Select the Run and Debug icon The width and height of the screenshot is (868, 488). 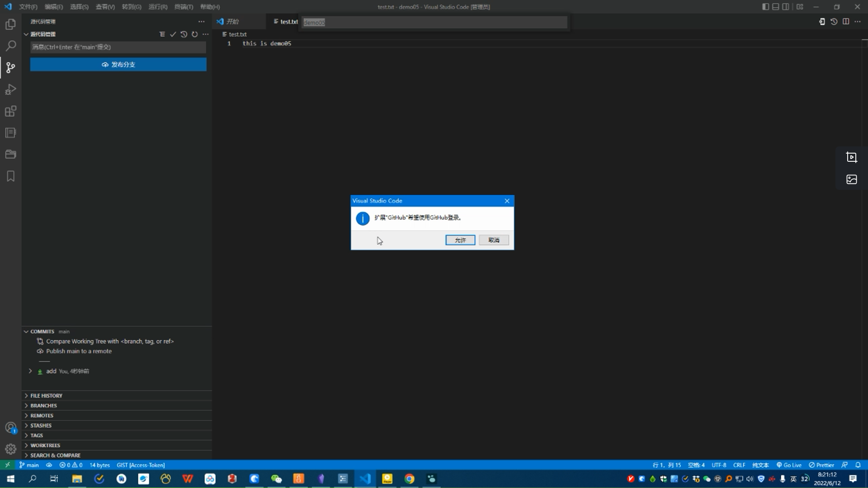coord(10,89)
